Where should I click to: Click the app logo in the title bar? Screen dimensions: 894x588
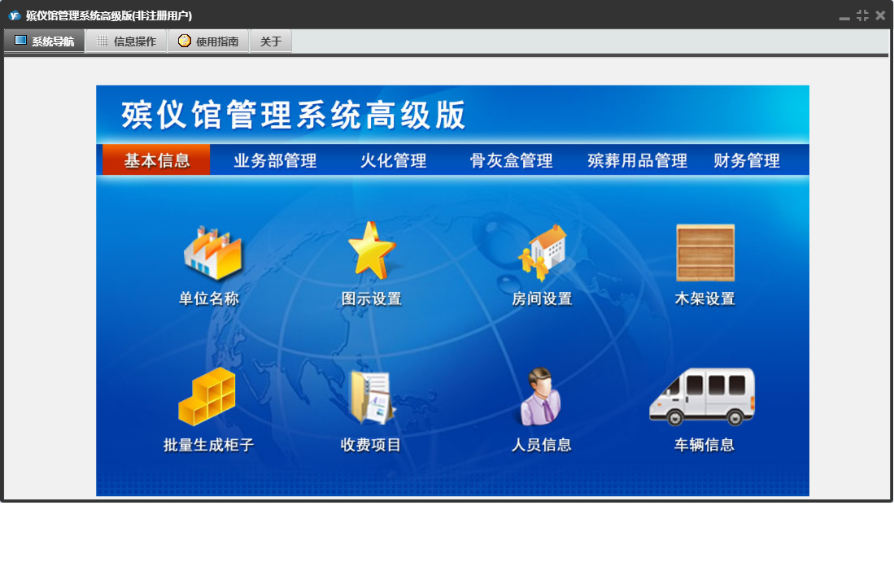pos(15,15)
